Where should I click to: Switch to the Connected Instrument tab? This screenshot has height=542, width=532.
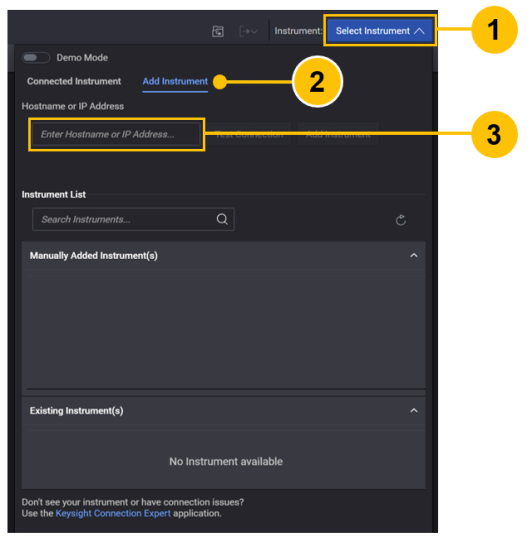(74, 81)
